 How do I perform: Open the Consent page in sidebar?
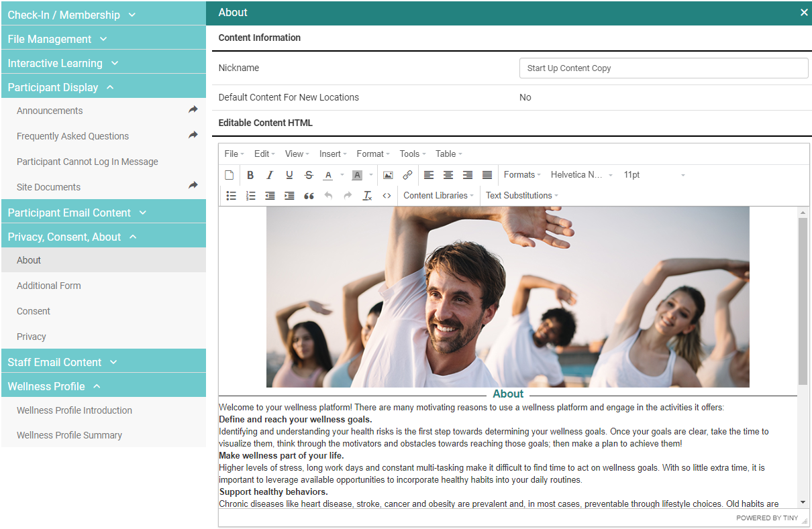point(34,311)
